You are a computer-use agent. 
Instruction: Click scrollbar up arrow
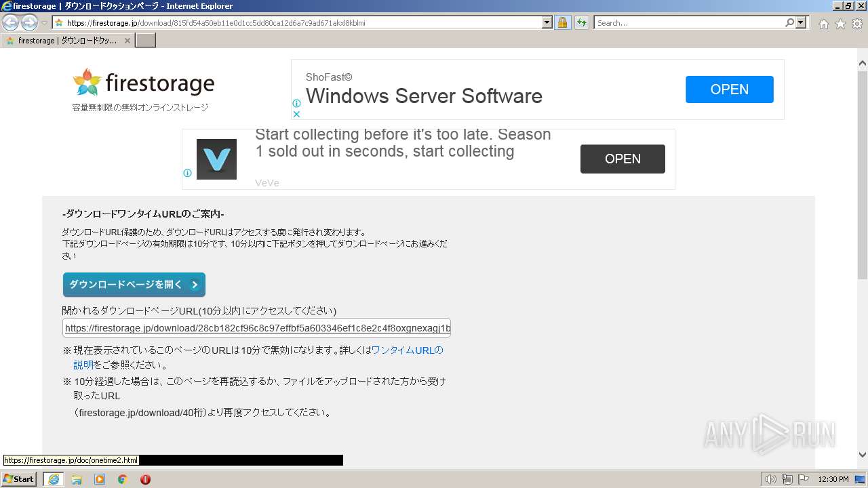(x=862, y=64)
